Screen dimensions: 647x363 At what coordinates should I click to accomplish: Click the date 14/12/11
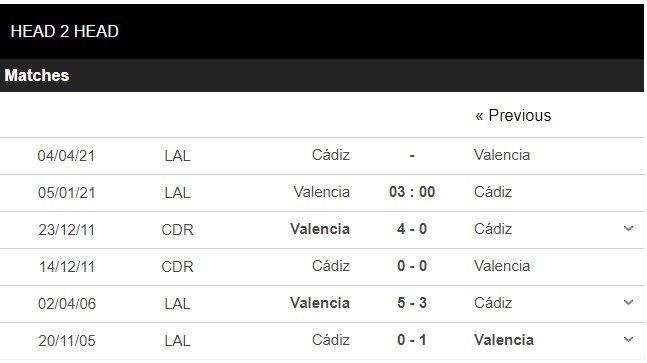tap(67, 267)
